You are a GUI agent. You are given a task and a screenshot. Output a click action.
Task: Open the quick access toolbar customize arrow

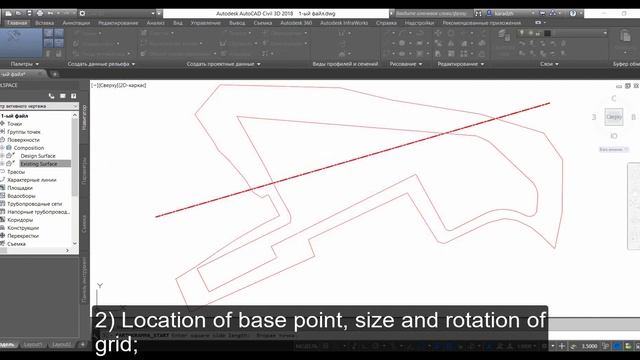[159, 13]
